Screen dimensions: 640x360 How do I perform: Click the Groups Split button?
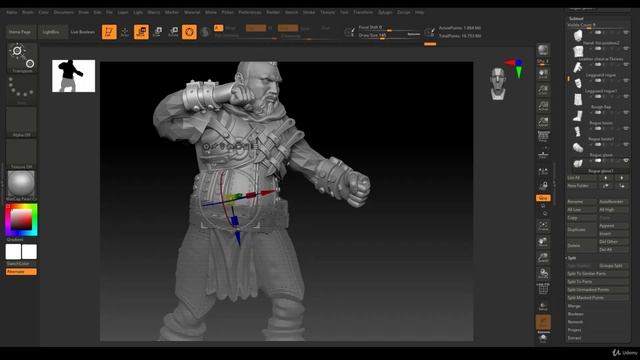[x=613, y=266]
